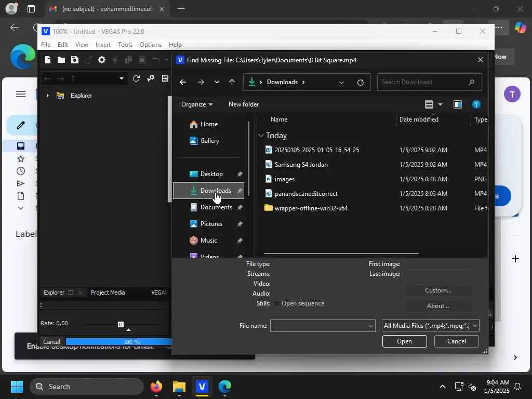Click About... button
Screen dimensions: 532x399
pos(438,307)
